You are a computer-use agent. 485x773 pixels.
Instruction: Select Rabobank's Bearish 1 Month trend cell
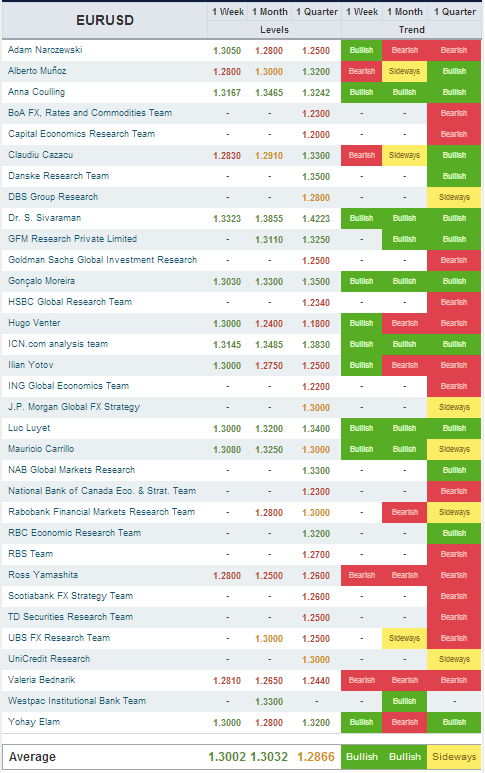click(x=405, y=512)
